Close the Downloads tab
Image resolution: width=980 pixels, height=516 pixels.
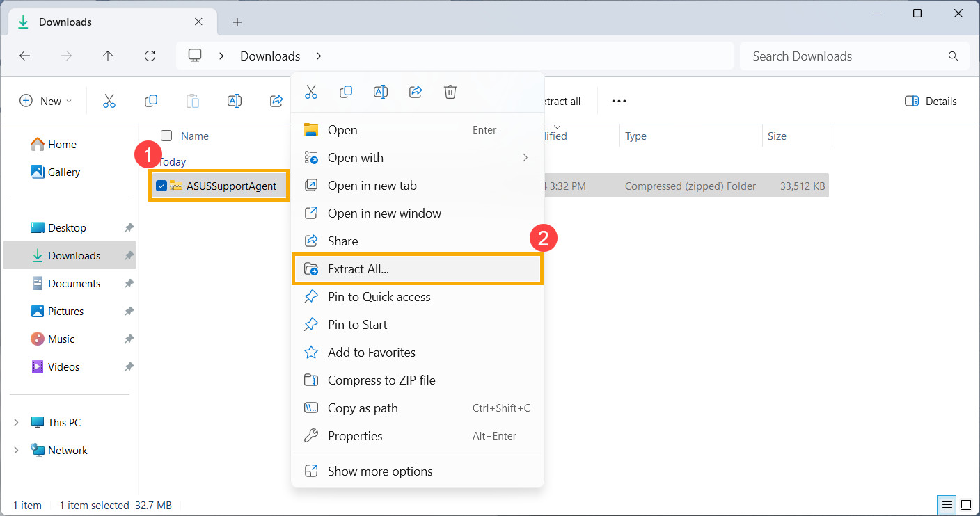point(198,22)
